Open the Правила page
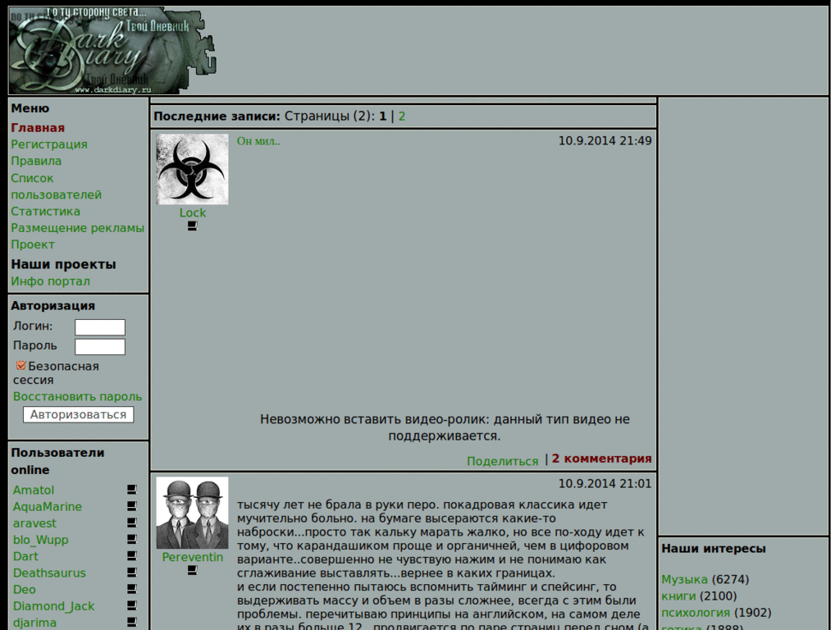Viewport: 840px width, 630px height. (x=36, y=161)
